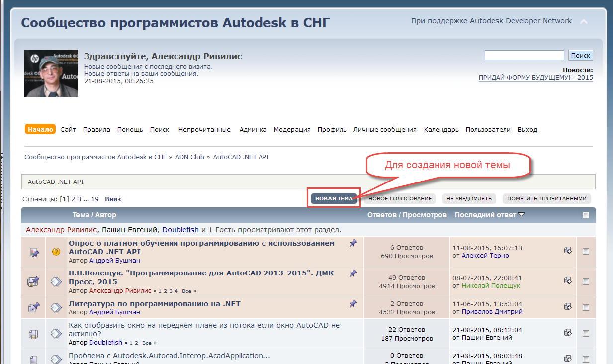Viewport: 613px width, 364px height.
Task: Click the question-mark poll icon in the Опрос row
Action: pos(56,252)
